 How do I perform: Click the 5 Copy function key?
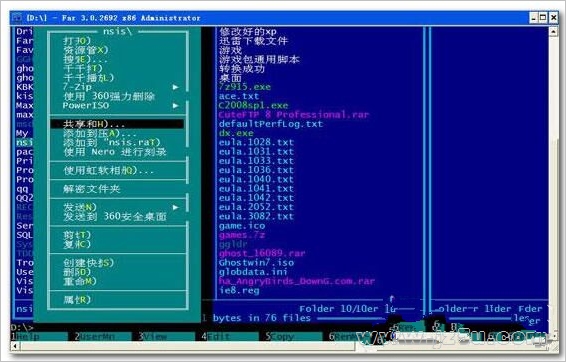click(x=294, y=336)
